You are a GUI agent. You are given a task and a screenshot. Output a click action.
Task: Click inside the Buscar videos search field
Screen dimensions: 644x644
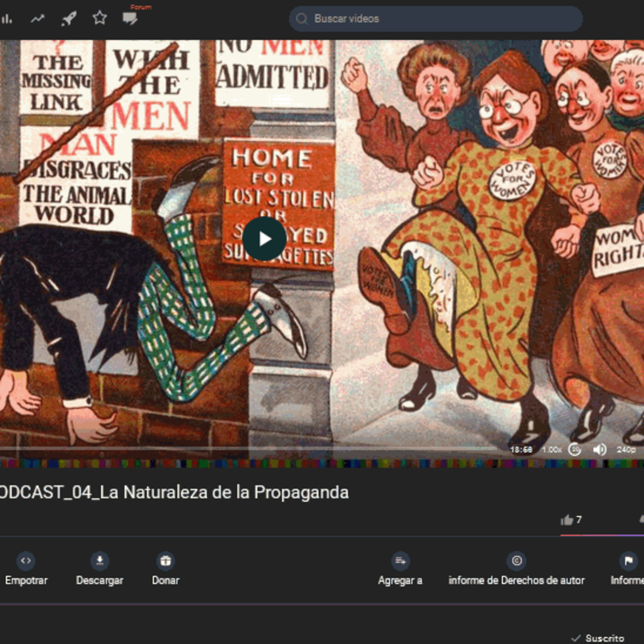pyautogui.click(x=436, y=18)
